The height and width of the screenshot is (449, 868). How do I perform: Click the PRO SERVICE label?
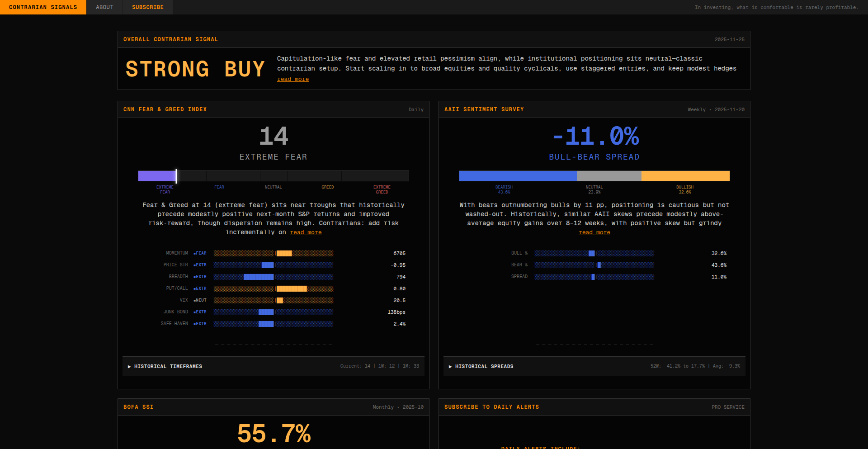pos(728,407)
